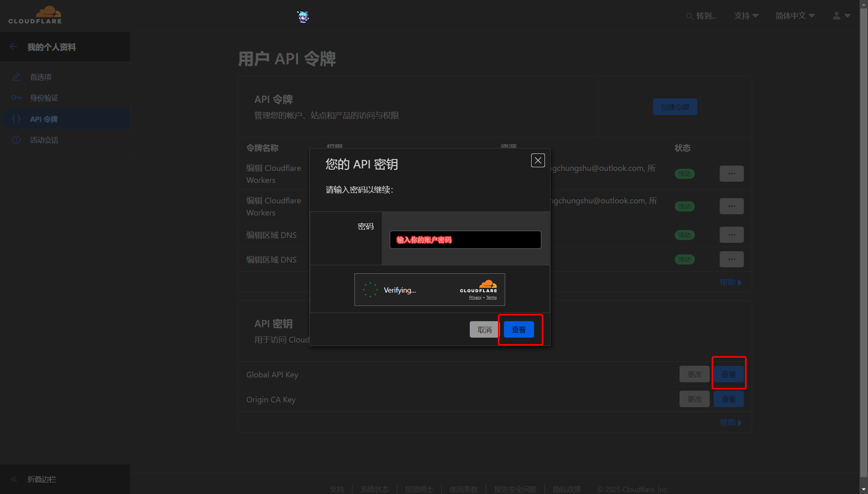Click the blue 查看 button in dialog
Viewport: 868px width, 494px height.
[x=519, y=330]
